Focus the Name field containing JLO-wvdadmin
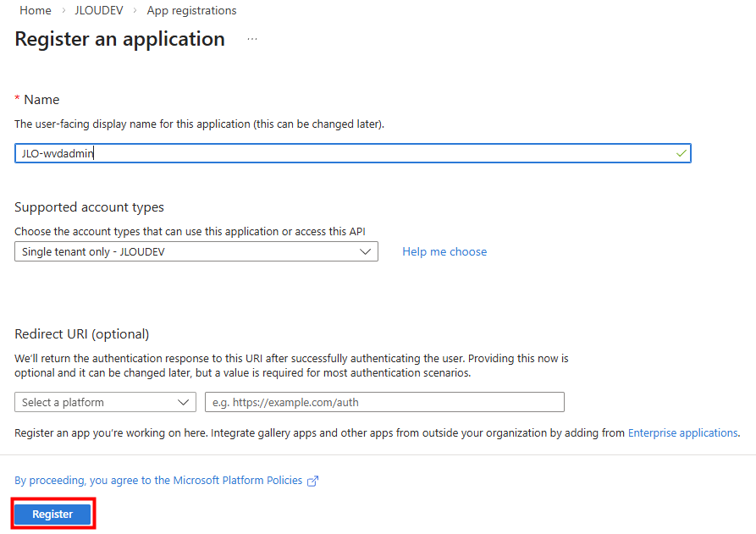 [339, 153]
